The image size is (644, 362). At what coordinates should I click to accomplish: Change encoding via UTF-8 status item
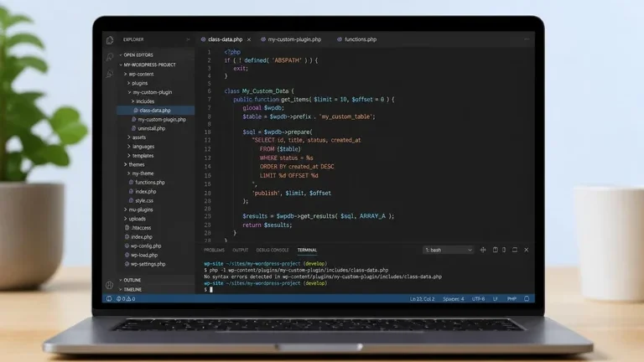(x=478, y=299)
